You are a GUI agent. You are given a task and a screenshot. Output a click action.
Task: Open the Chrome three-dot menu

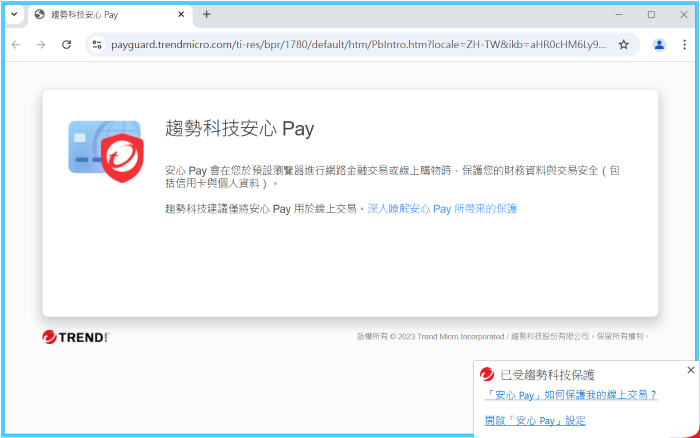coord(684,45)
